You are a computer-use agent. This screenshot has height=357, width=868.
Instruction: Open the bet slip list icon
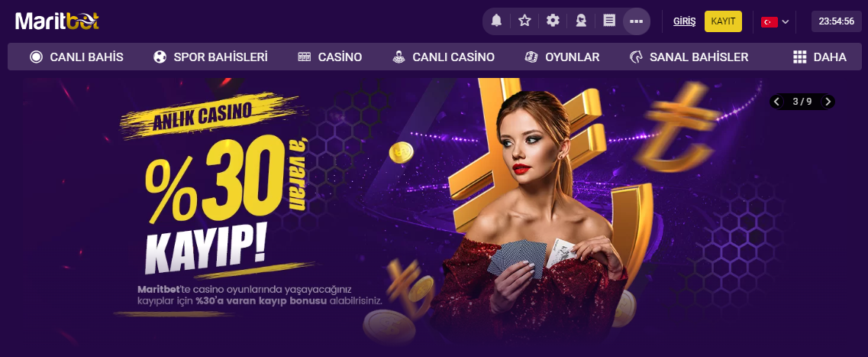tap(609, 21)
